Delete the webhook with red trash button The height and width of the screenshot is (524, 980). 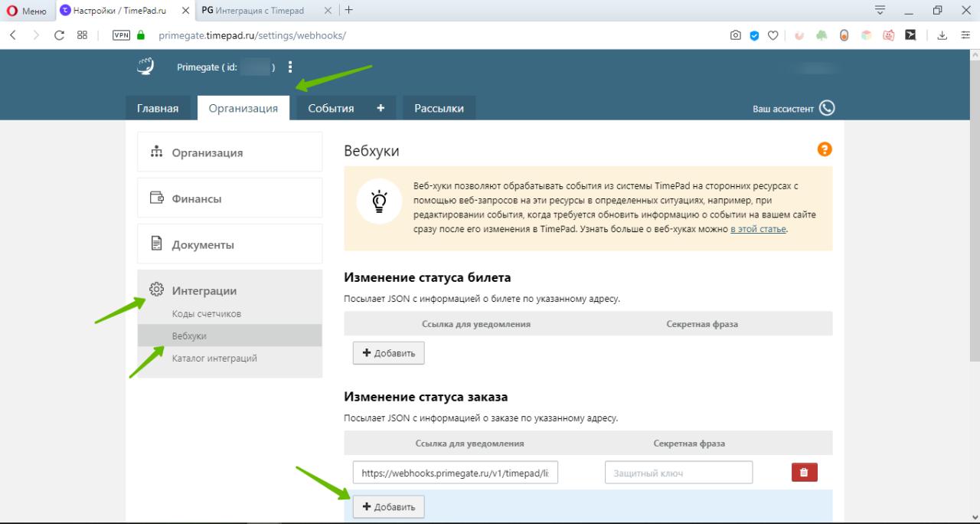click(x=804, y=473)
